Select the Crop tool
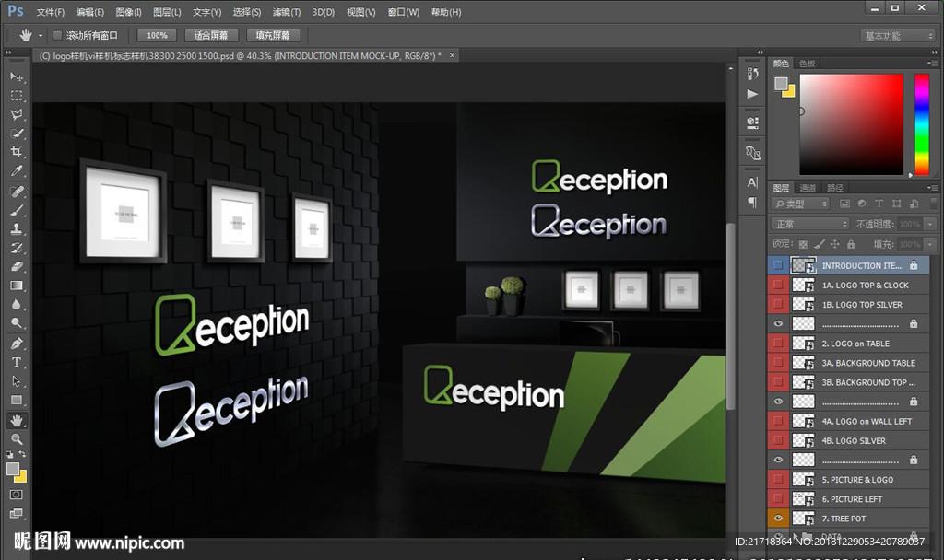Screen dimensions: 944x560 point(17,152)
